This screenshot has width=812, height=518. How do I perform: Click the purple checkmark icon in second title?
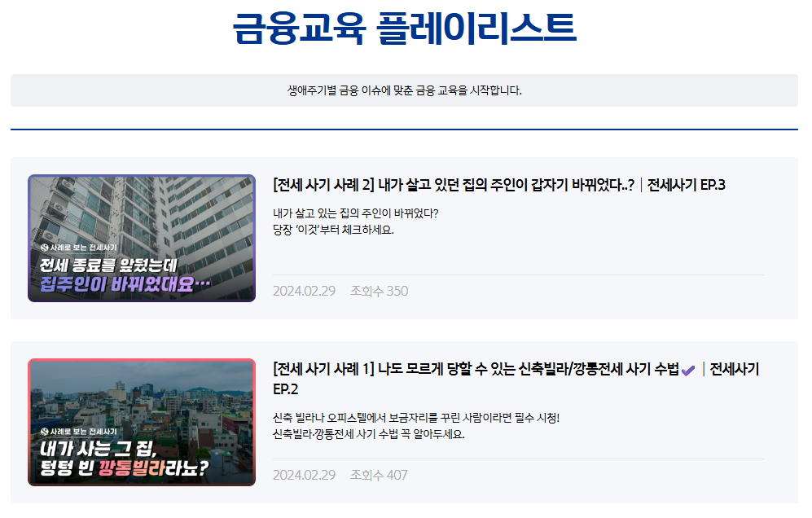click(688, 370)
